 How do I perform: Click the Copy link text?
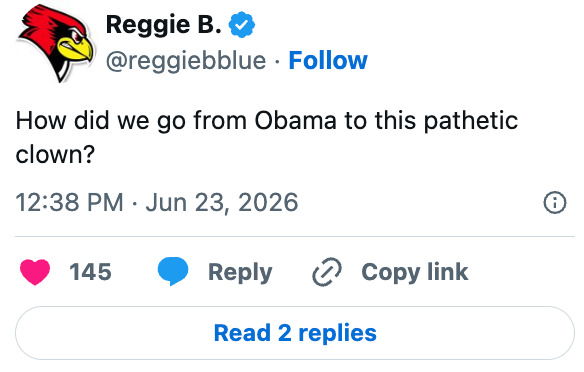pos(415,272)
